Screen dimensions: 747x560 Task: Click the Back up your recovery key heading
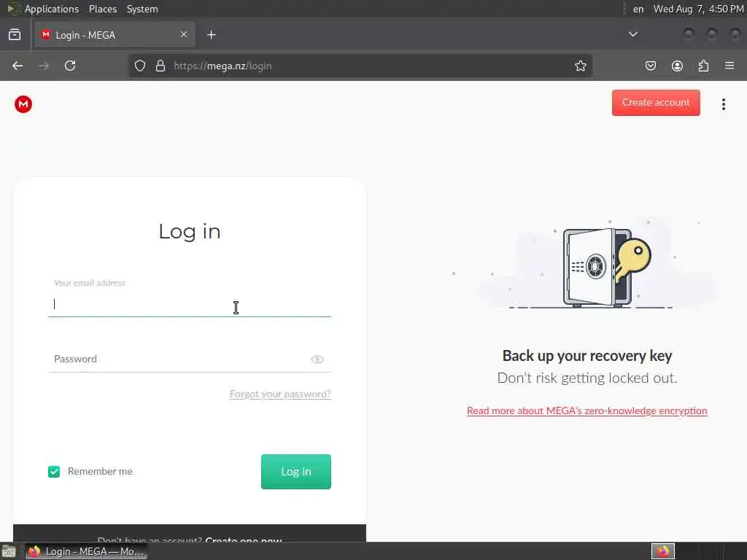tap(587, 356)
